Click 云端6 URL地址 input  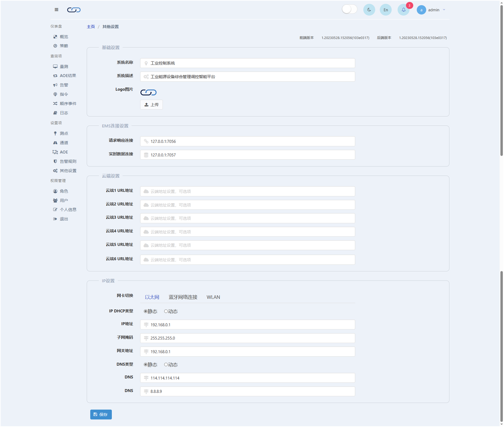point(247,260)
